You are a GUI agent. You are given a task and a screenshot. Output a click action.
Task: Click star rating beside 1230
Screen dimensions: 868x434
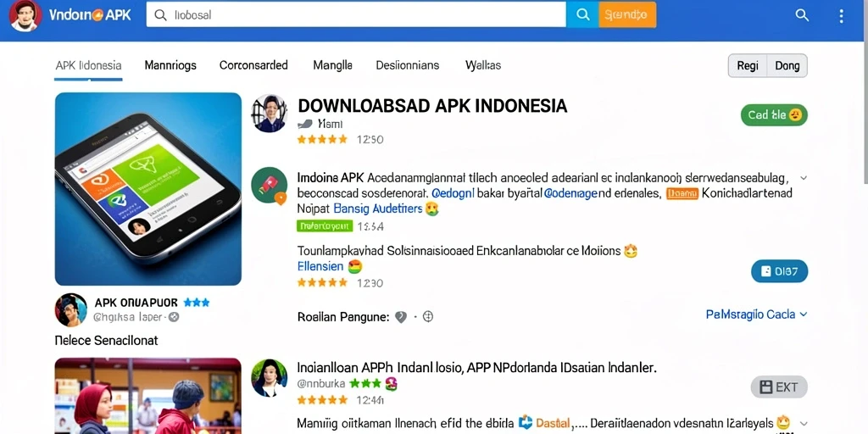click(x=322, y=283)
